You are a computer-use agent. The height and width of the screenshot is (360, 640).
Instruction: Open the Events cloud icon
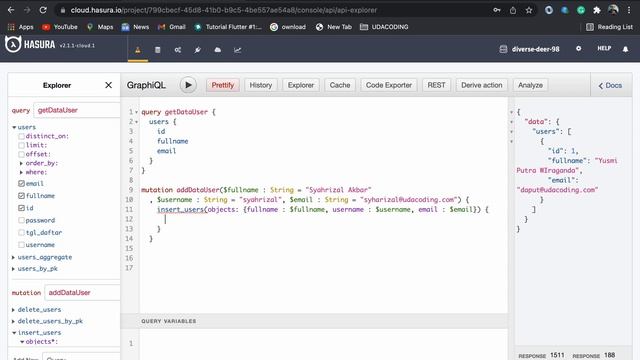click(218, 50)
